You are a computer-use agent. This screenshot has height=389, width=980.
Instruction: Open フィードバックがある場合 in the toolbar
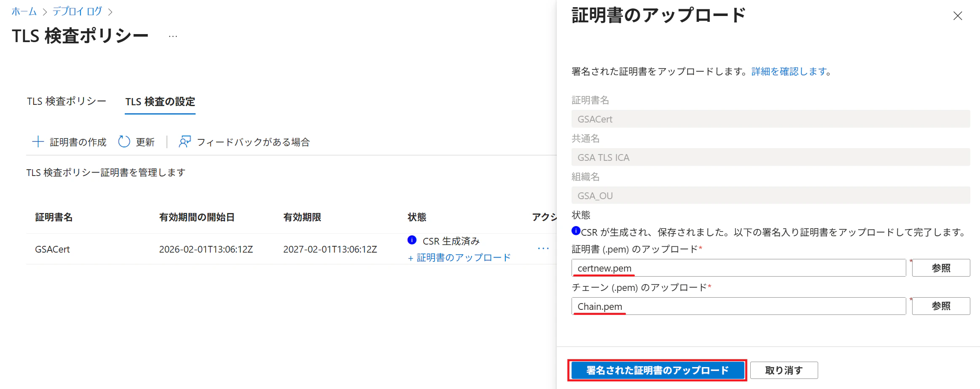(x=253, y=142)
